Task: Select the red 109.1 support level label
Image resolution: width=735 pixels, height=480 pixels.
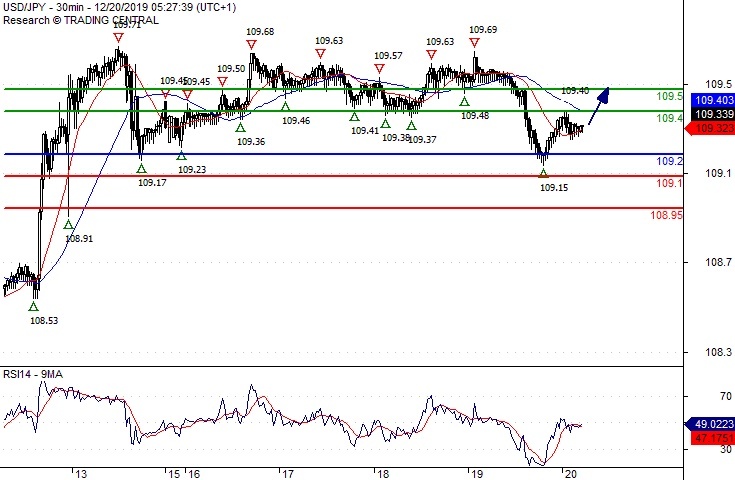Action: (670, 183)
